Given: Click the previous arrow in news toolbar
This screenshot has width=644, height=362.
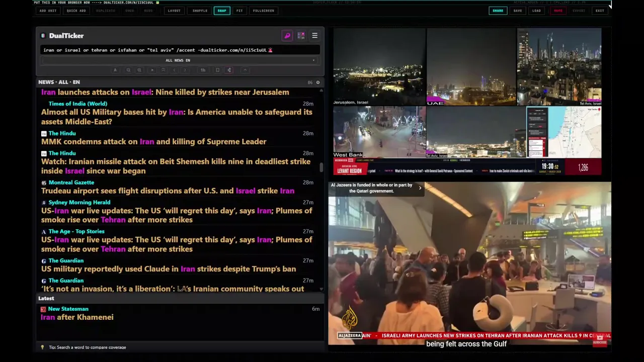Looking at the screenshot, I should pyautogui.click(x=174, y=70).
